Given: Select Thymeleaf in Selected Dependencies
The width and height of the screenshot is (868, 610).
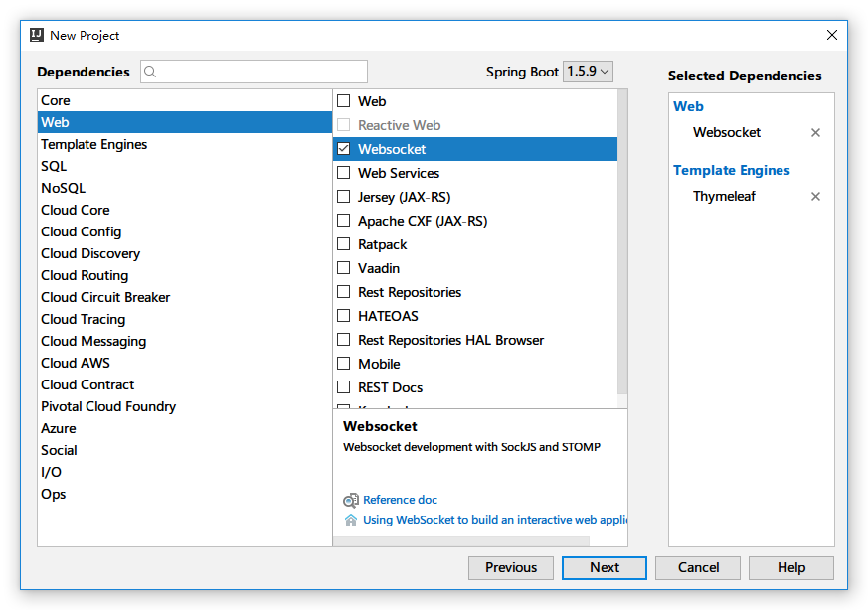Looking at the screenshot, I should [724, 197].
